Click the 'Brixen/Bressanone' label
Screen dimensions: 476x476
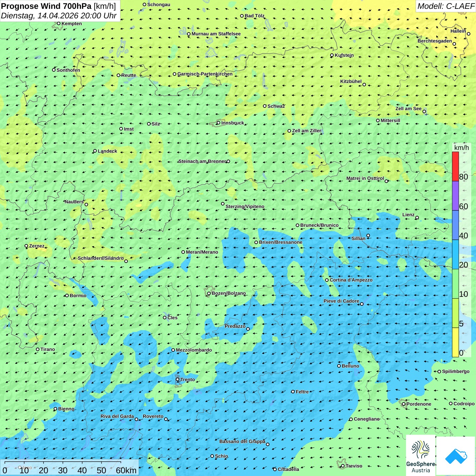click(280, 242)
